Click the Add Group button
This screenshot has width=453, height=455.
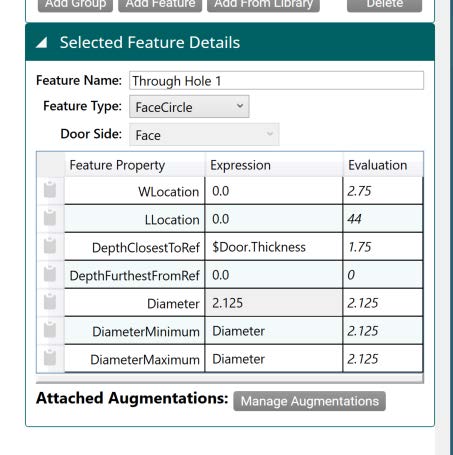[x=75, y=5]
